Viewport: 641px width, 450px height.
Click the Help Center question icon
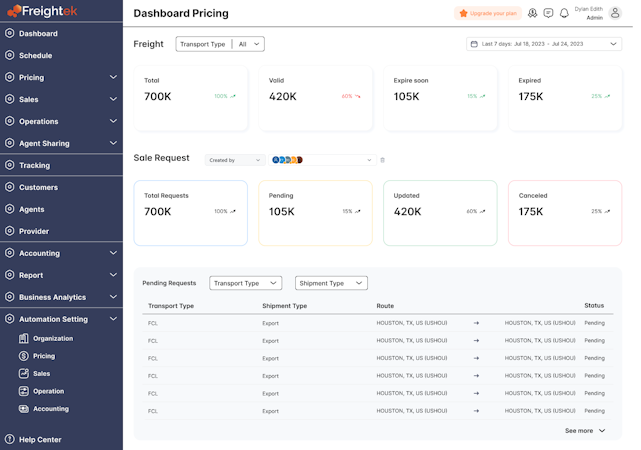9,439
